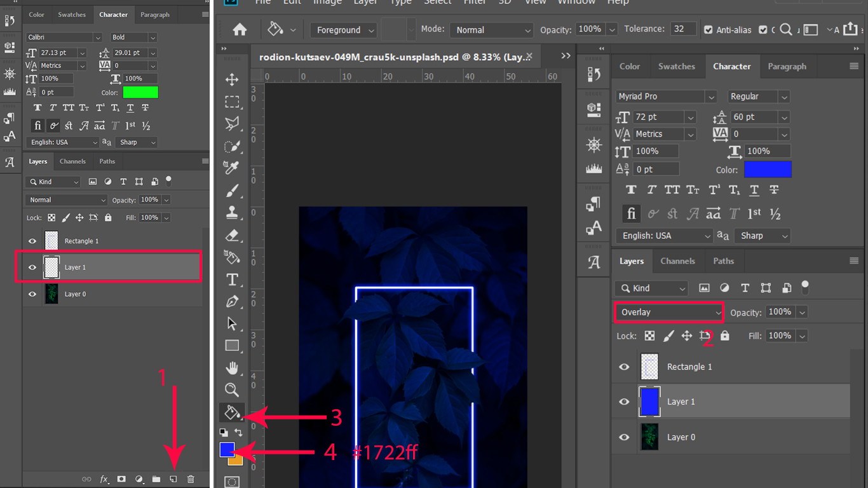
Task: Click the Home icon in the options bar
Action: point(240,30)
